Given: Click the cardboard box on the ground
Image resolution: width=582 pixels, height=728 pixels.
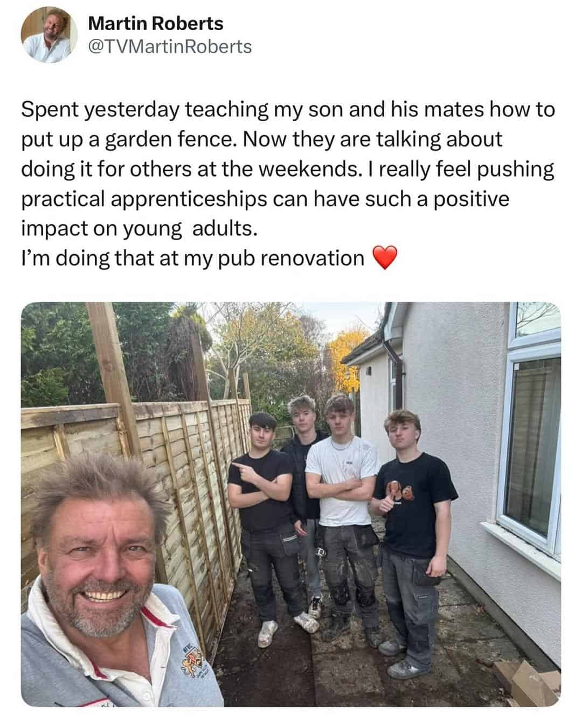Looking at the screenshot, I should click(x=525, y=681).
